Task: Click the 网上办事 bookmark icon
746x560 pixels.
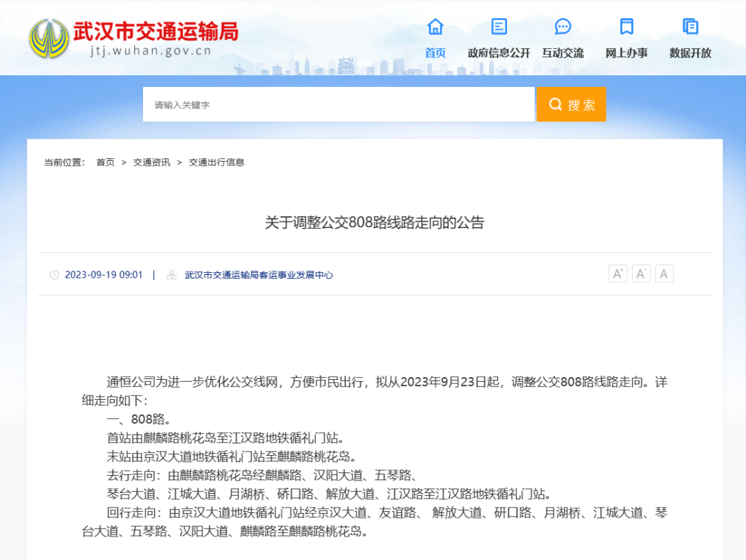Action: coord(627,27)
